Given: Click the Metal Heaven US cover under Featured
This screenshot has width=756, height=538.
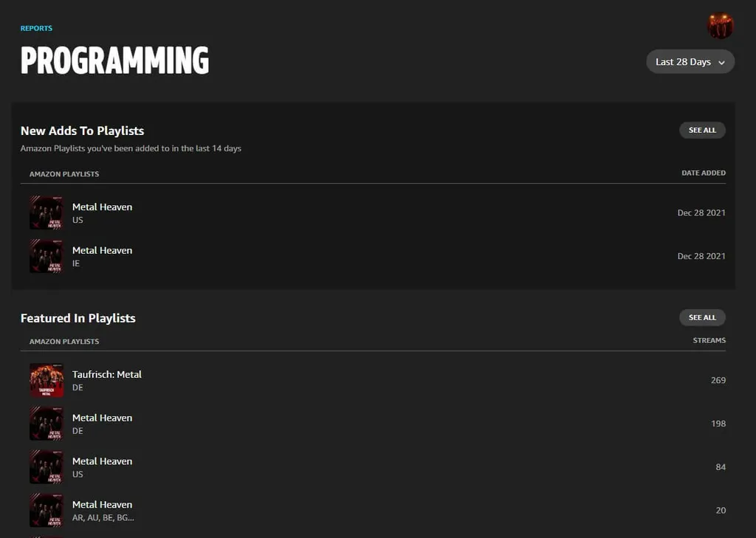Looking at the screenshot, I should (46, 466).
